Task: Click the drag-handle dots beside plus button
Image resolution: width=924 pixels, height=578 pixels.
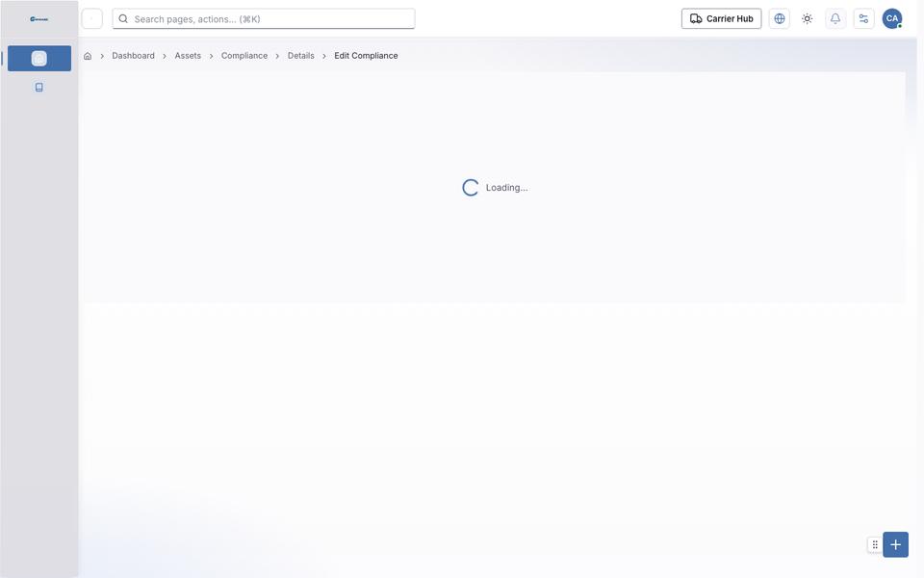Action: point(875,545)
